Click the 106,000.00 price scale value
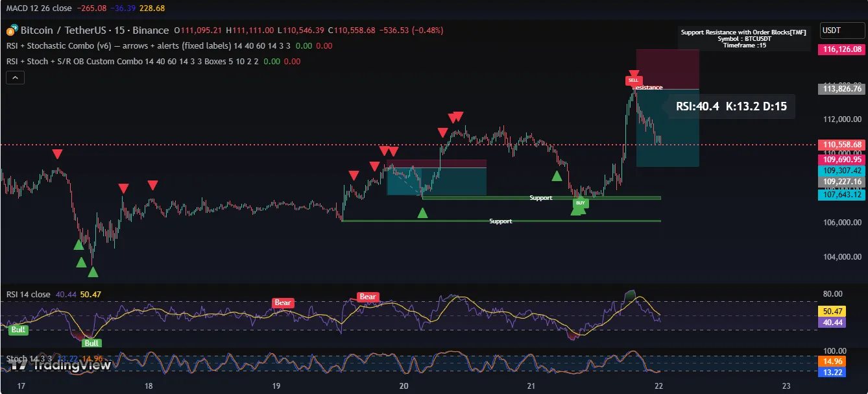The height and width of the screenshot is (394, 868). 842,223
